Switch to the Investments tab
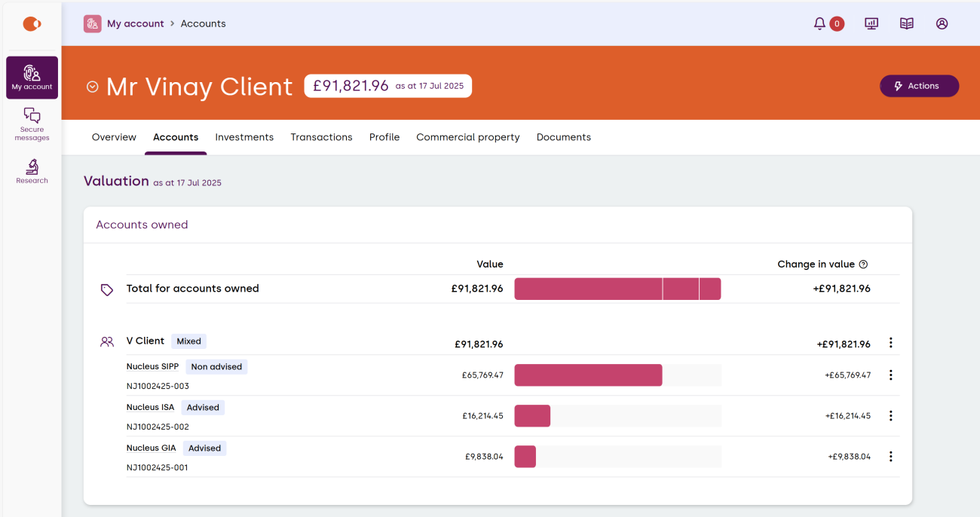The image size is (980, 517). 244,137
